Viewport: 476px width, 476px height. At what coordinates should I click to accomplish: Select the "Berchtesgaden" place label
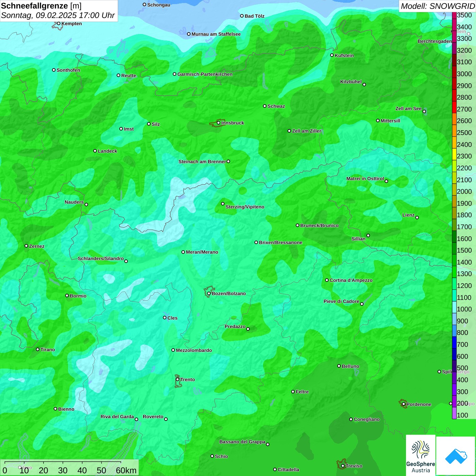[435, 41]
